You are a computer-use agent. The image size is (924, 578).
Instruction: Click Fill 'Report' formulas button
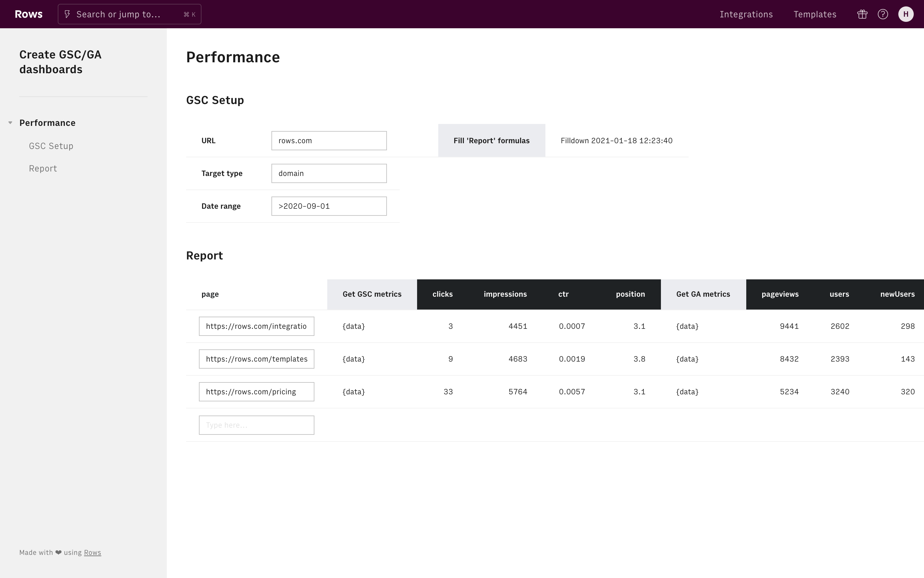pyautogui.click(x=492, y=140)
